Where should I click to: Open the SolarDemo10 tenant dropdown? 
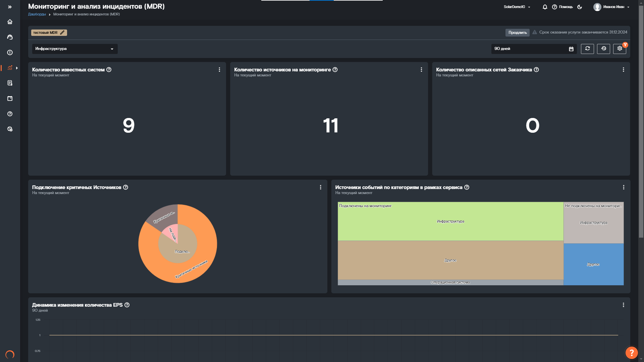coord(517,7)
